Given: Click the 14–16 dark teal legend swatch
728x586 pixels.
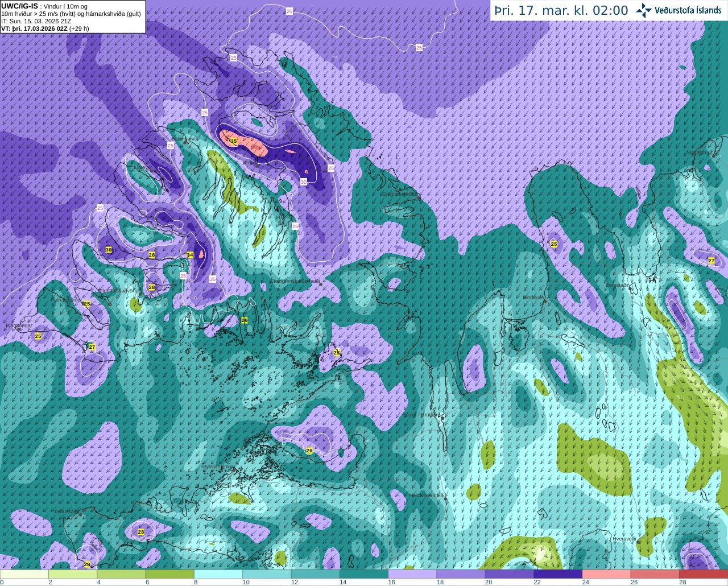Looking at the screenshot, I should click(x=364, y=574).
